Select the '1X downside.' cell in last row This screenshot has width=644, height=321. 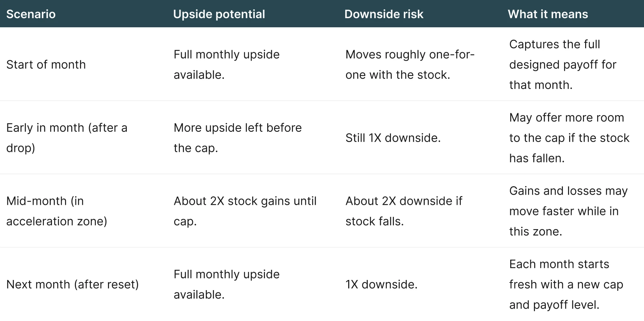click(x=381, y=284)
